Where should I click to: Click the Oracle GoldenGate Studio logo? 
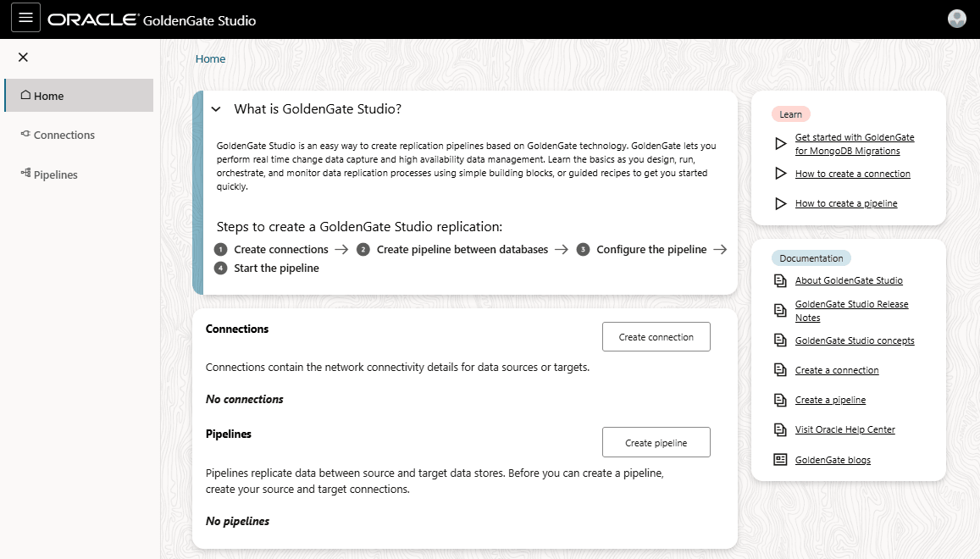(152, 20)
